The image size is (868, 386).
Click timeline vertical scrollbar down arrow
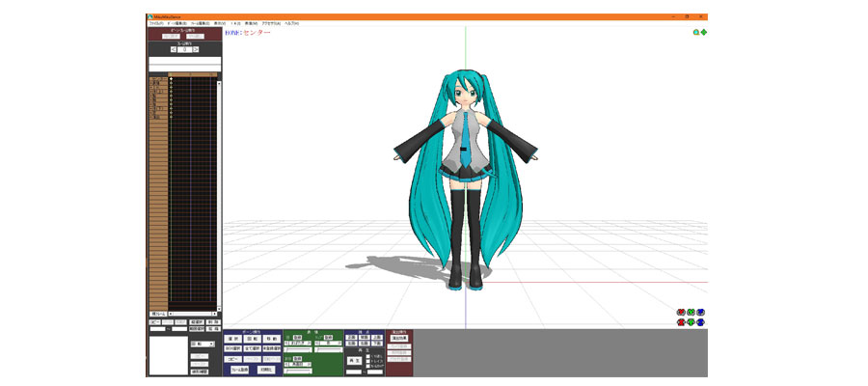219,309
